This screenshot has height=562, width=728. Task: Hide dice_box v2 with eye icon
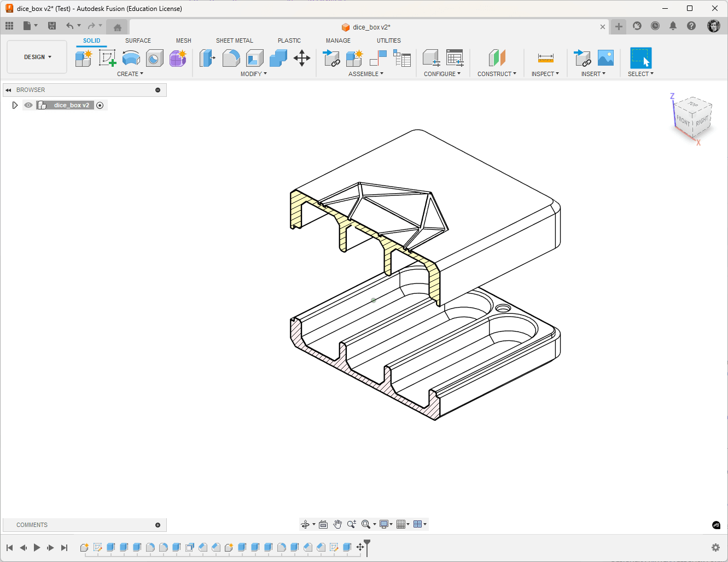coord(28,105)
